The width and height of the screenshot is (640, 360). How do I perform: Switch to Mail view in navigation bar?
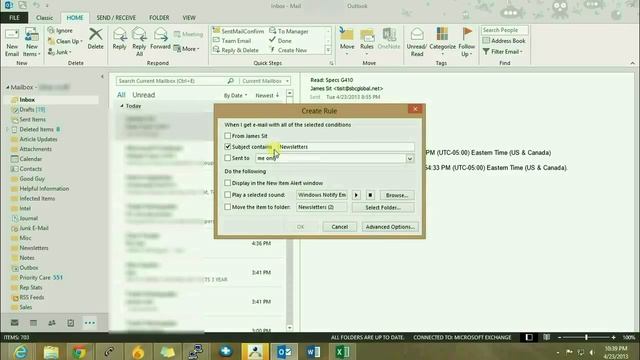coord(15,323)
